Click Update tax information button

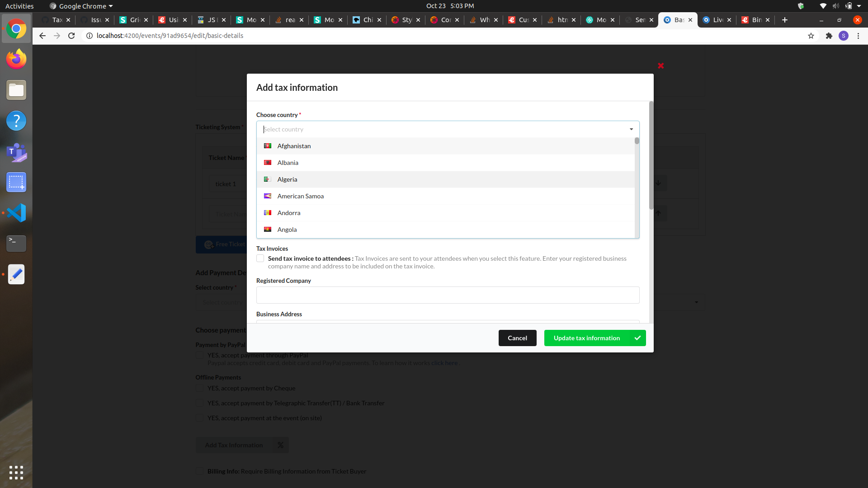586,338
